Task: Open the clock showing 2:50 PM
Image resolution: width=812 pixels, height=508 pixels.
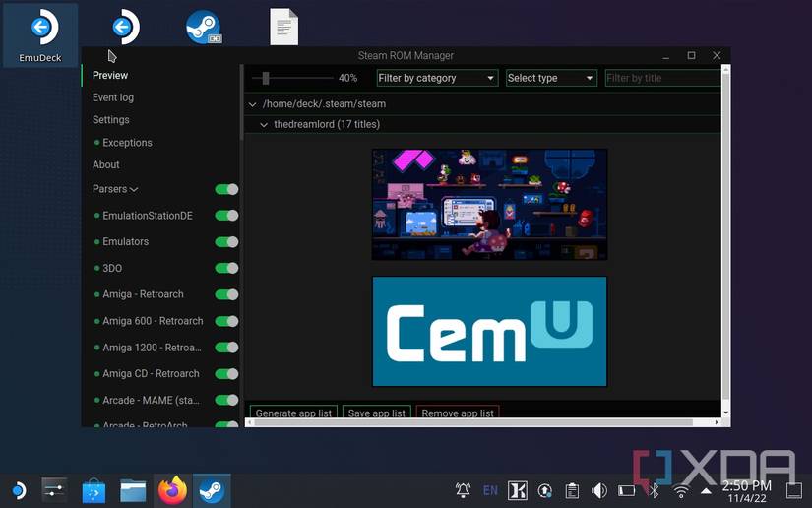Action: pyautogui.click(x=746, y=491)
